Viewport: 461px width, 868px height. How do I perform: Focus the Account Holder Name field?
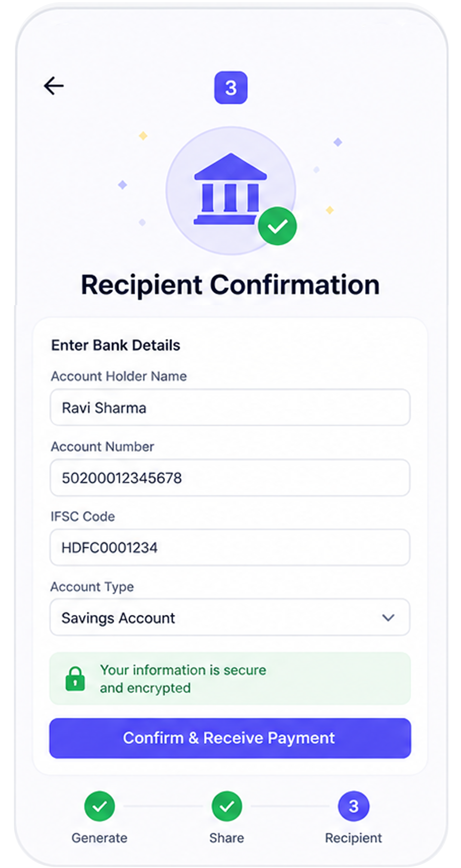(x=230, y=407)
